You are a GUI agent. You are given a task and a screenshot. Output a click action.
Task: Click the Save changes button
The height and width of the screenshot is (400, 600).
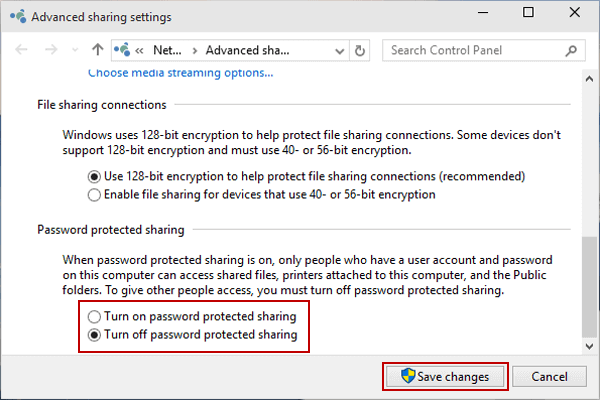click(x=445, y=377)
